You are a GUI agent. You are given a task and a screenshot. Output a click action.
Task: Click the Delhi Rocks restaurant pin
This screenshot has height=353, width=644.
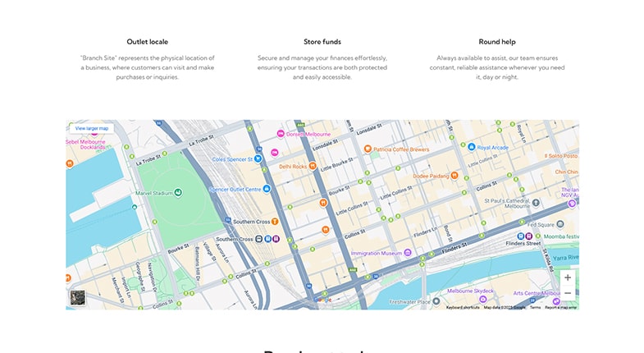pyautogui.click(x=313, y=166)
